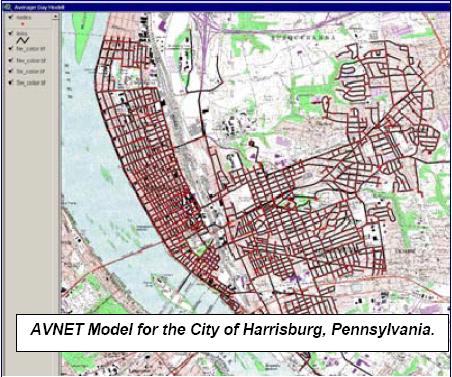Click the AVNET Model caption text box

coord(232,332)
